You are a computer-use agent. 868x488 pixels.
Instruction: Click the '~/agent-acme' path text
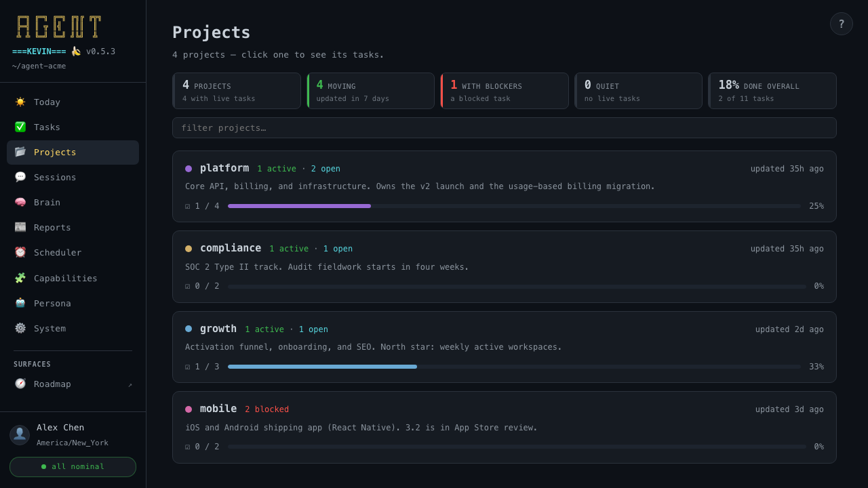click(39, 66)
